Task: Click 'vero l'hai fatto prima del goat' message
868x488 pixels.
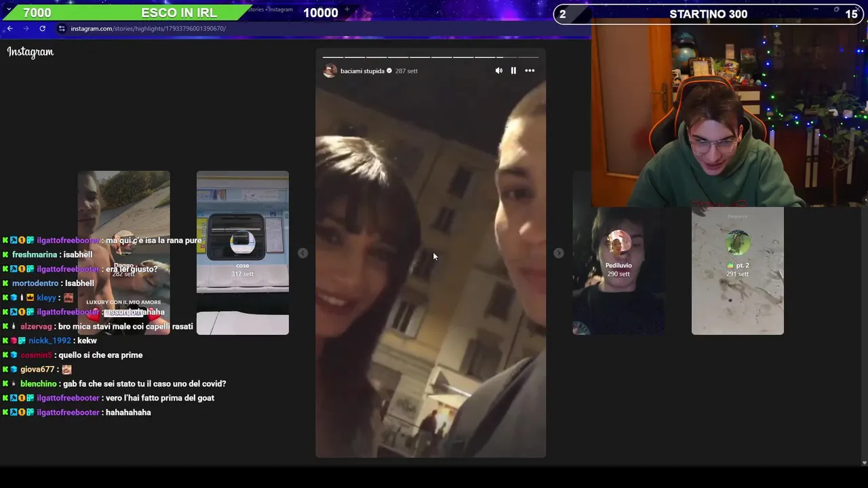Action: [160, 398]
